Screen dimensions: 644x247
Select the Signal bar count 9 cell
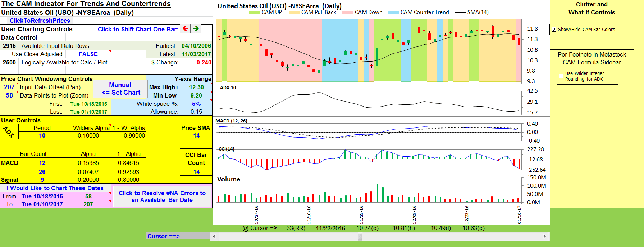tap(42, 180)
